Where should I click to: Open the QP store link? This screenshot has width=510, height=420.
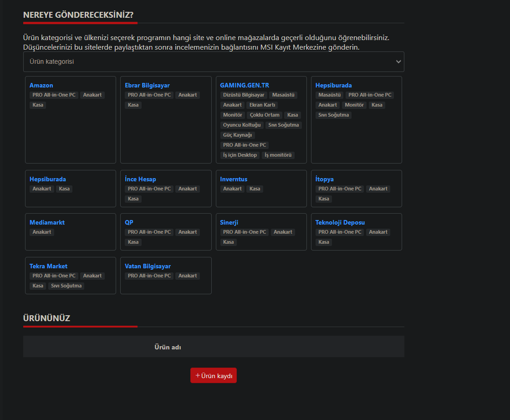point(129,222)
